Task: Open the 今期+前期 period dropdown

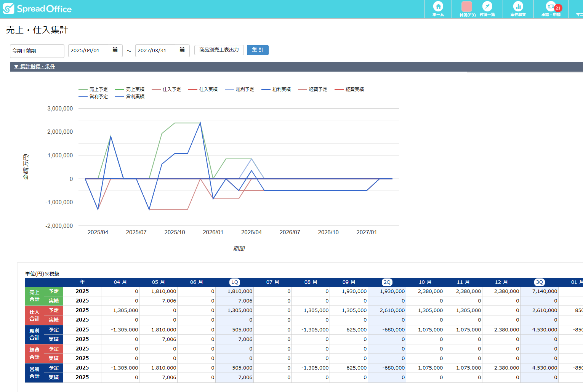Action: point(37,51)
